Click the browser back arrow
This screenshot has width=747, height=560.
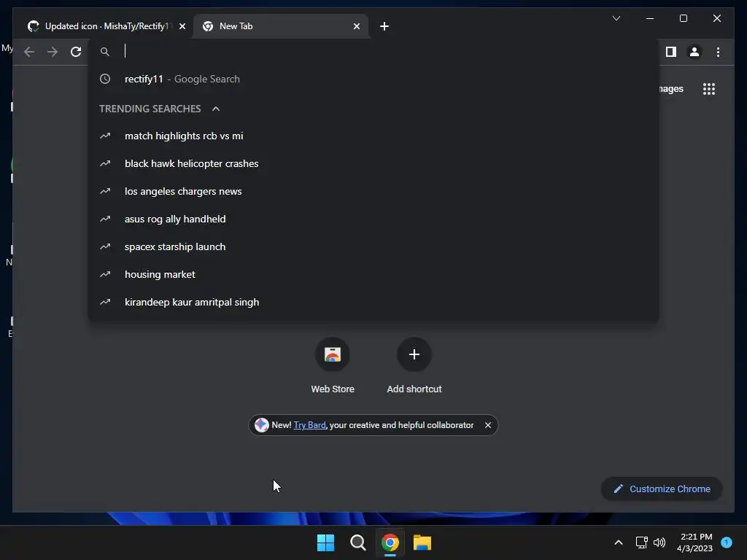[x=29, y=52]
